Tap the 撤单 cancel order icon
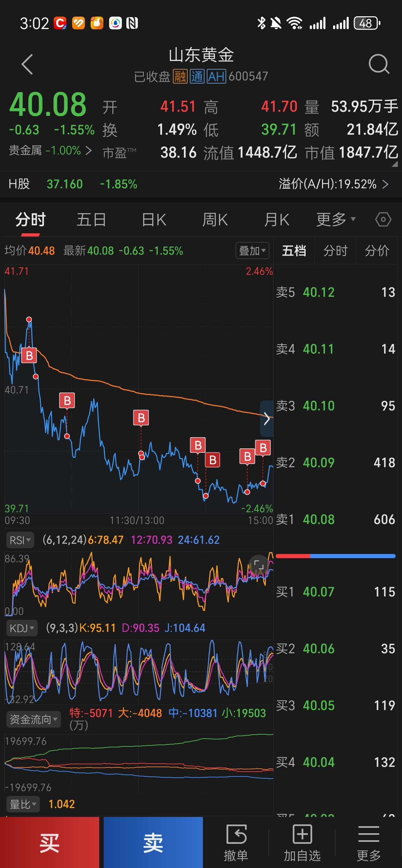This screenshot has width=402, height=868. (236, 842)
